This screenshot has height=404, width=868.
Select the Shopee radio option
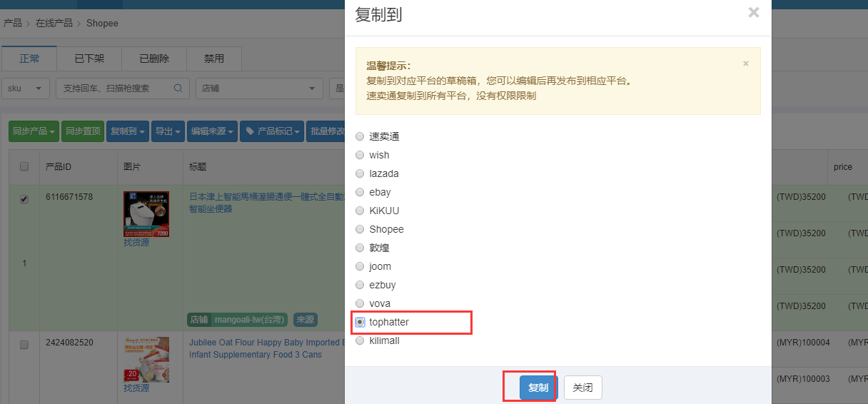click(360, 229)
